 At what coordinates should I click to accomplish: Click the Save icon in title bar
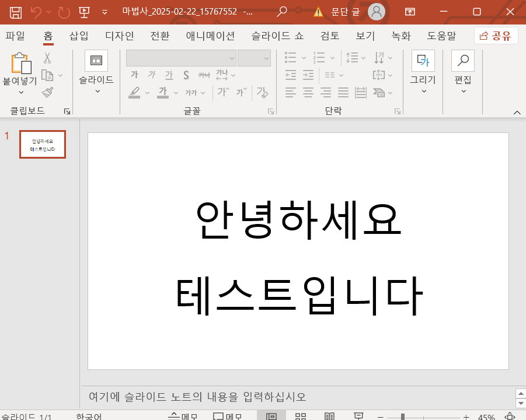pyautogui.click(x=15, y=12)
